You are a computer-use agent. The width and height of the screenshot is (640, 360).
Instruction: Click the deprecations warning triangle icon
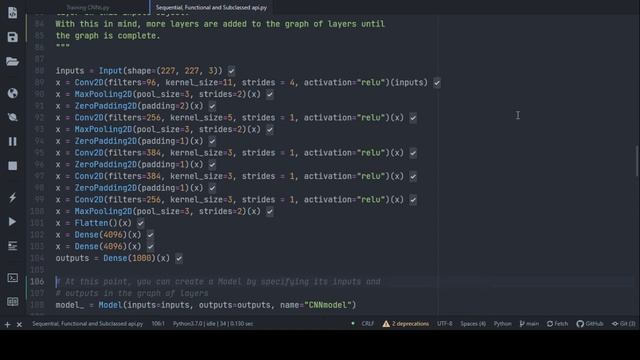point(386,324)
